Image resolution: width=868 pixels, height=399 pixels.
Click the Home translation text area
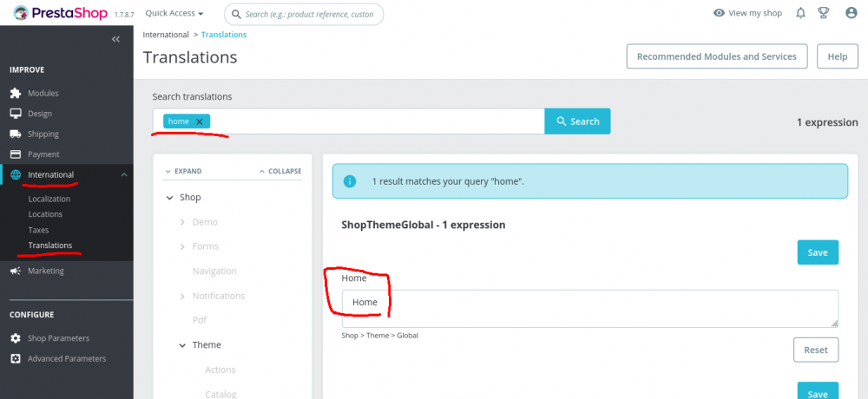click(590, 308)
